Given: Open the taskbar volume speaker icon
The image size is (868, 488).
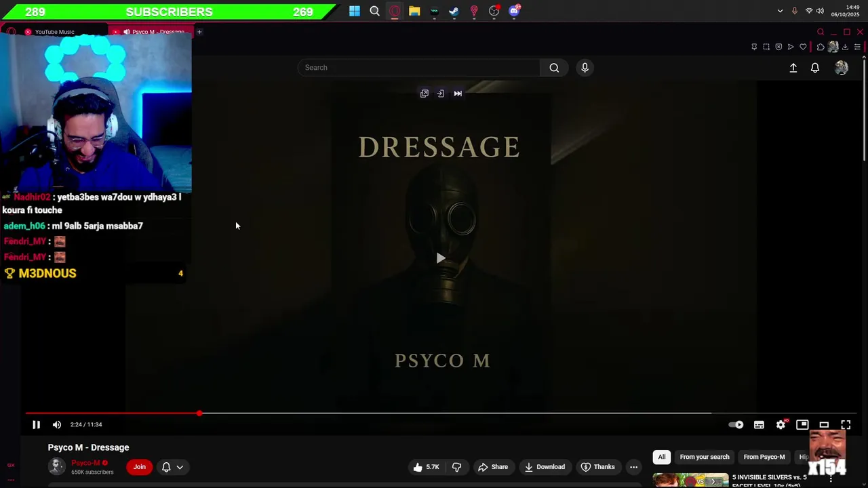Looking at the screenshot, I should 820,11.
